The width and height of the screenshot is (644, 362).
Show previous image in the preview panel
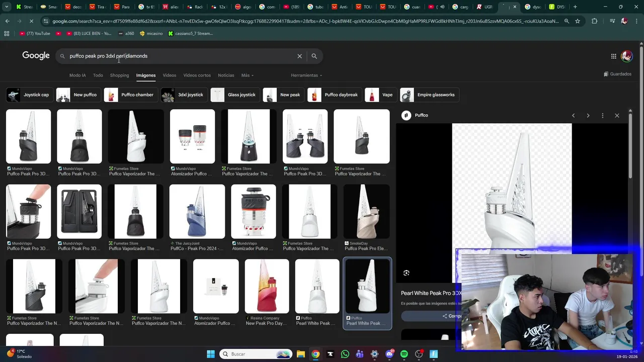tap(573, 116)
